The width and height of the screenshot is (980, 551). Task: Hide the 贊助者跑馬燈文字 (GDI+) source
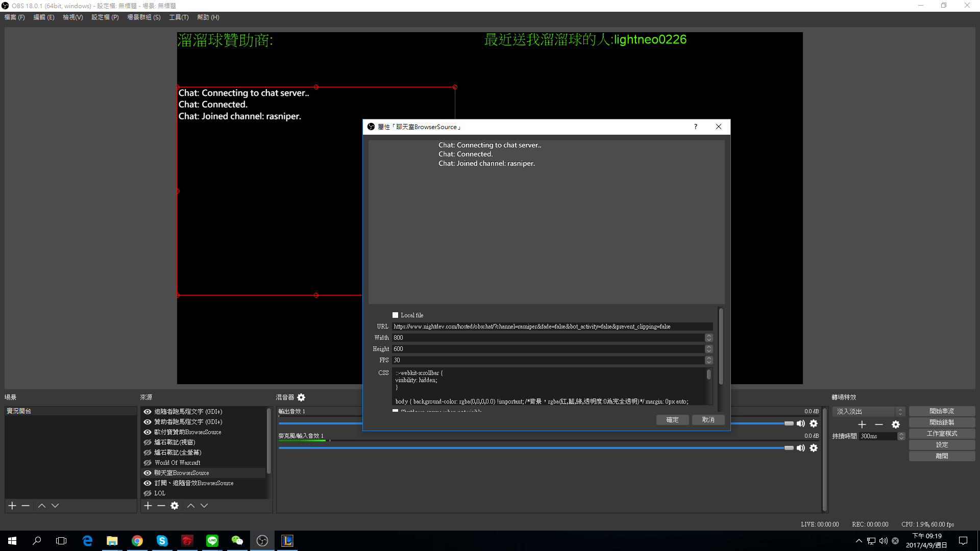click(x=148, y=422)
